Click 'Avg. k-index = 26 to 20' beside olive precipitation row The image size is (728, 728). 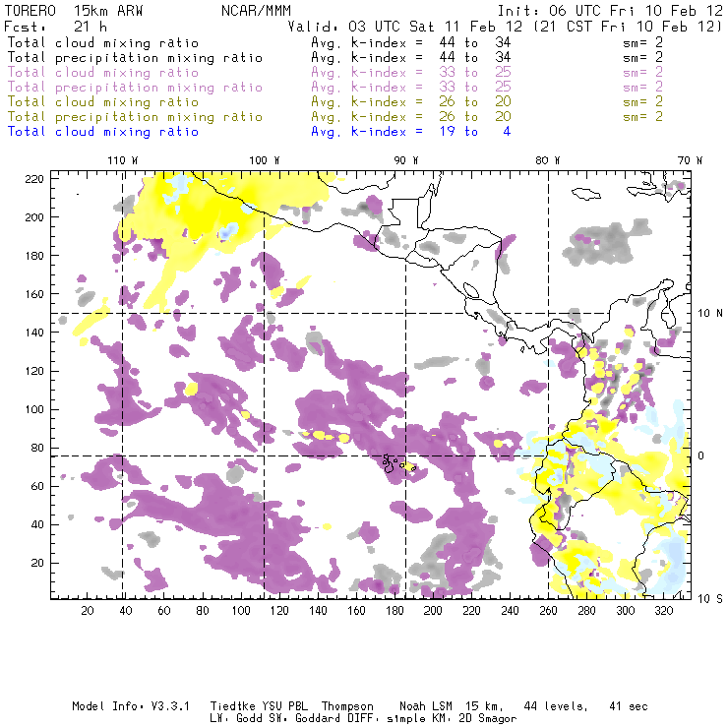click(411, 117)
